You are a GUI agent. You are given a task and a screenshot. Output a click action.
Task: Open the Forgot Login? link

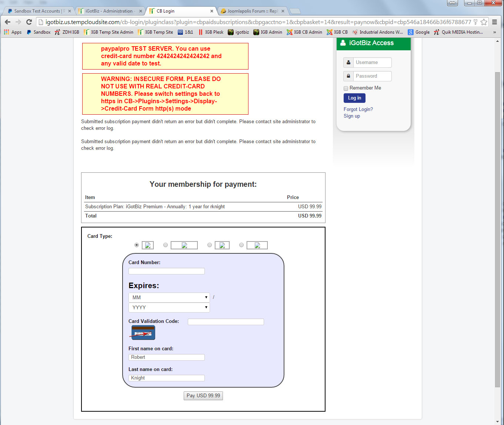[x=358, y=109]
